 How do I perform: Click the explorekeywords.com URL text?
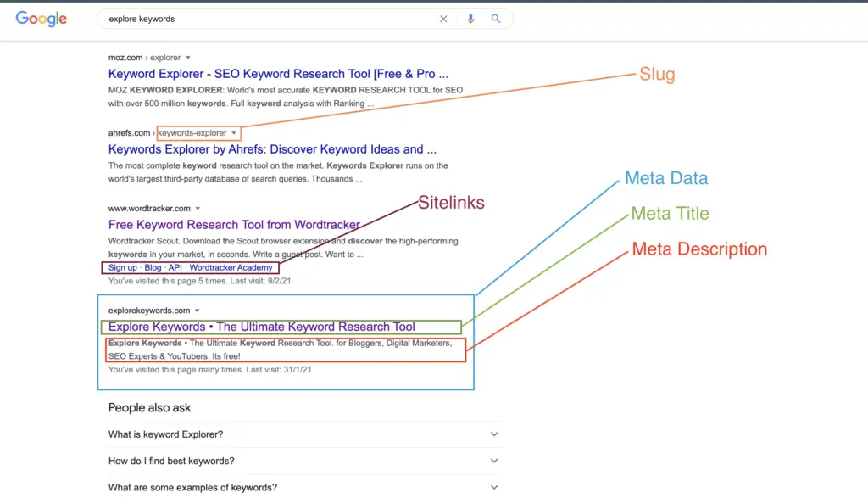pyautogui.click(x=149, y=311)
